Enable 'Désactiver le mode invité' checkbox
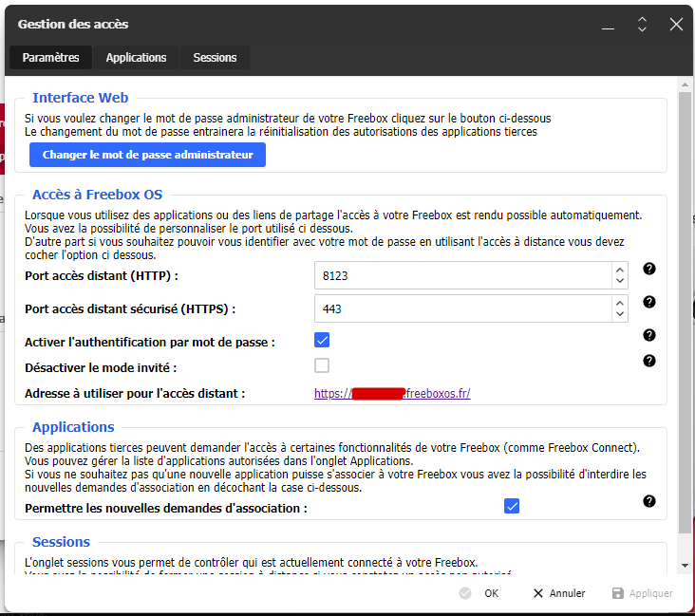Screen dimensions: 695x616 pyautogui.click(x=322, y=365)
